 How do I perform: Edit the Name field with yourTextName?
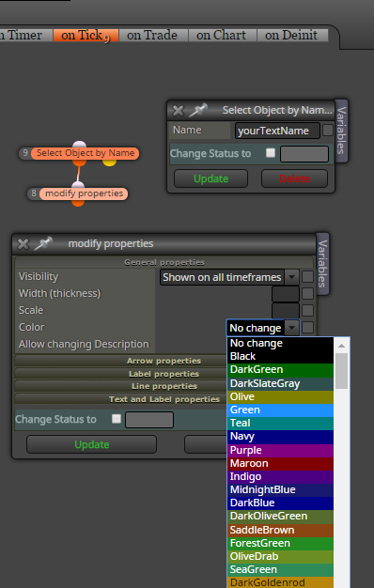[277, 131]
